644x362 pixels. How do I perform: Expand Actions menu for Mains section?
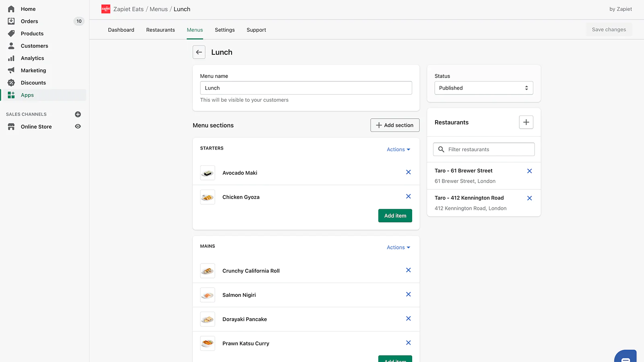398,247
